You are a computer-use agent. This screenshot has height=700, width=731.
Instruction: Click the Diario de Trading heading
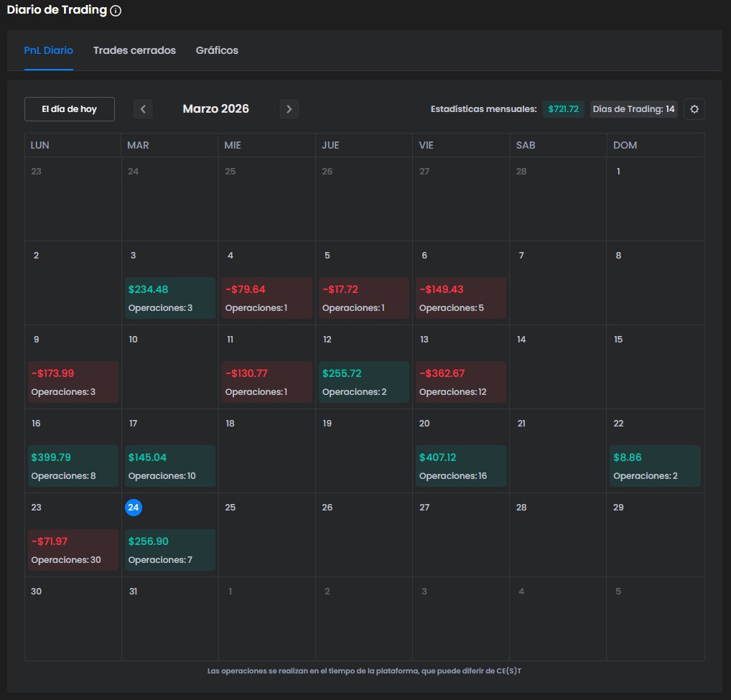click(x=57, y=10)
